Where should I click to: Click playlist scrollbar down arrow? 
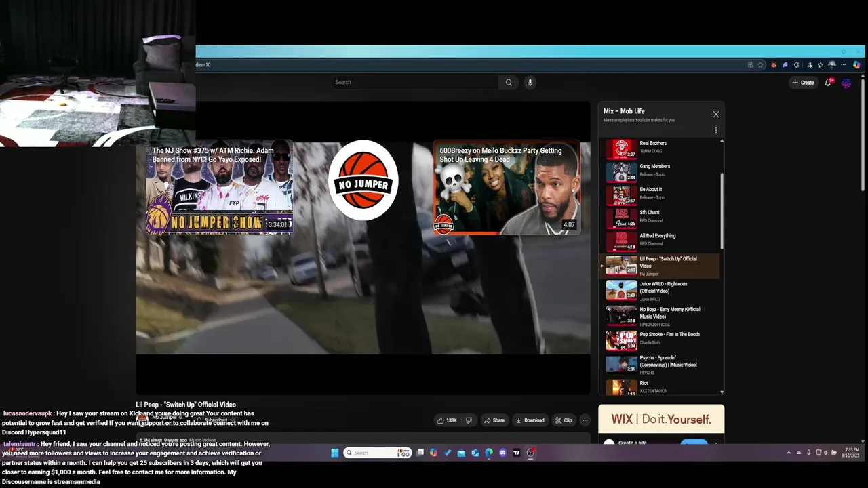click(722, 392)
